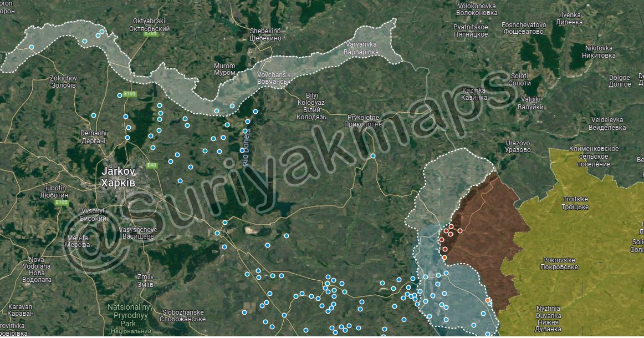Viewport: 644px width, 338px height.
Task: Select the Vasyshcheve Васищеве label
Action: (x=138, y=233)
